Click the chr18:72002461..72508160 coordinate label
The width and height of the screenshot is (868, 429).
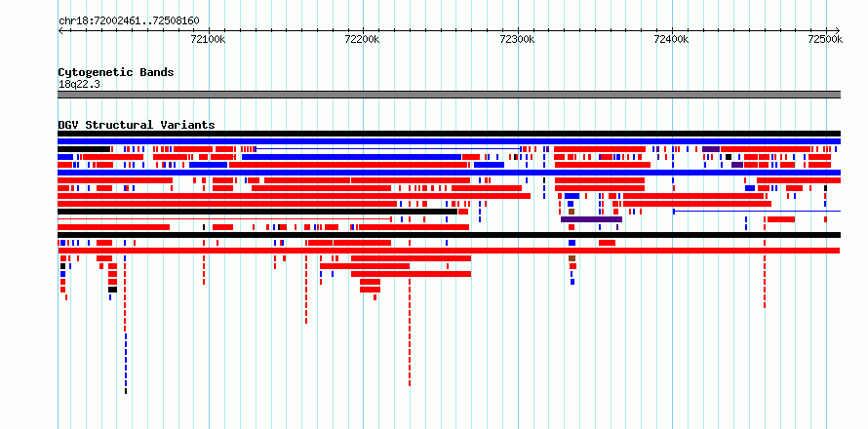click(x=129, y=21)
